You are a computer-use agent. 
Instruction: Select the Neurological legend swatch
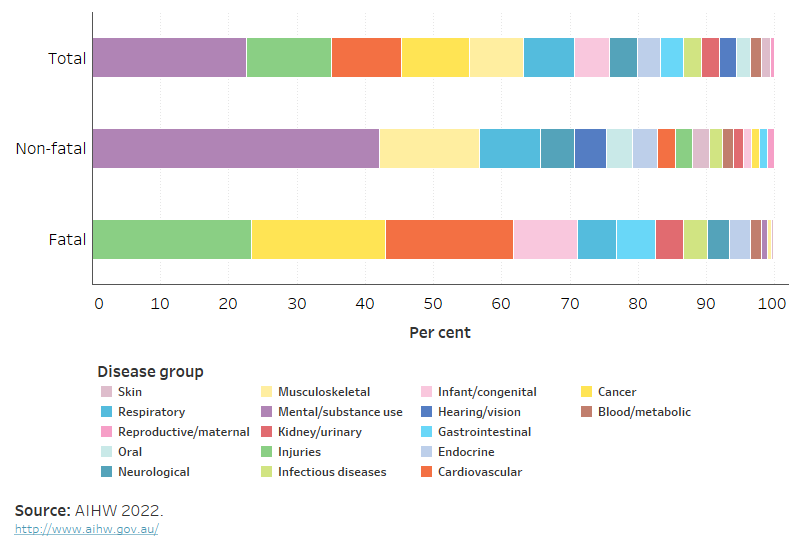point(105,472)
